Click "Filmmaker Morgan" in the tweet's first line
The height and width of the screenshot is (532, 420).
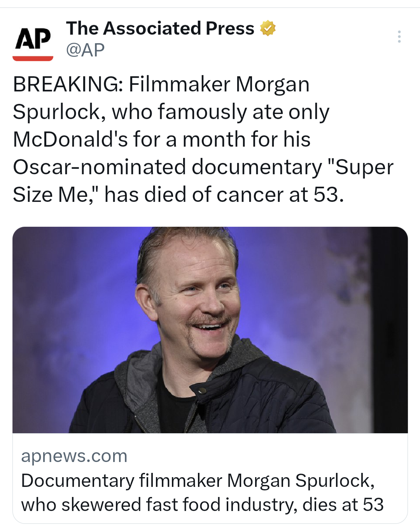(219, 84)
